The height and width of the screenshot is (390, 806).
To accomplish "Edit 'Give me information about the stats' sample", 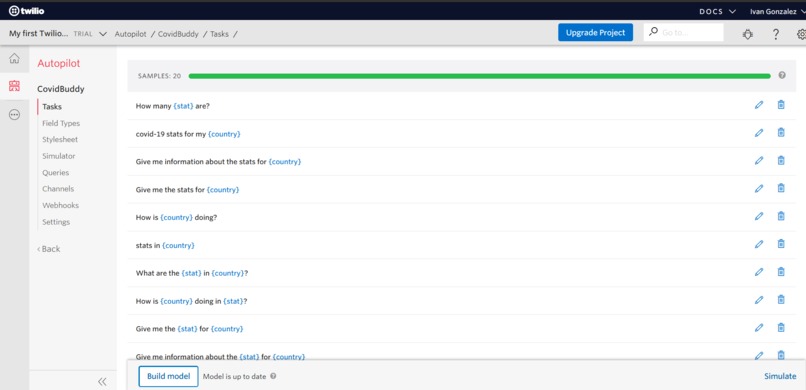I will 759,160.
